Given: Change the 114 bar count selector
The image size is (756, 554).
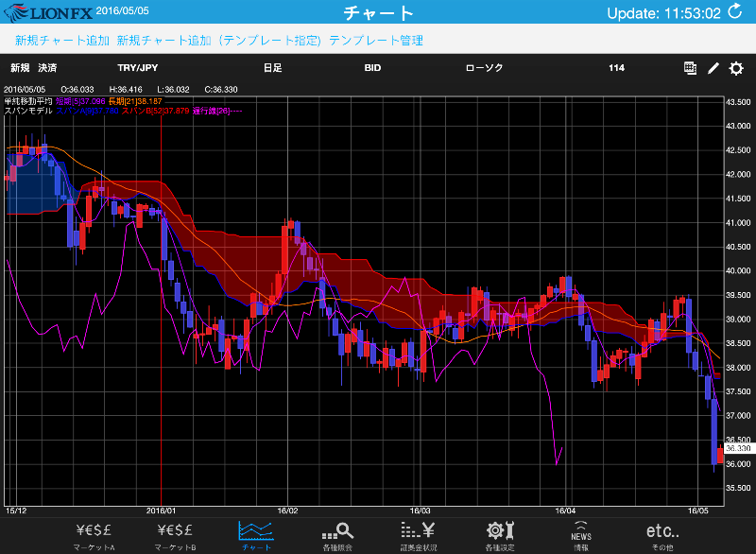Looking at the screenshot, I should click(x=617, y=68).
